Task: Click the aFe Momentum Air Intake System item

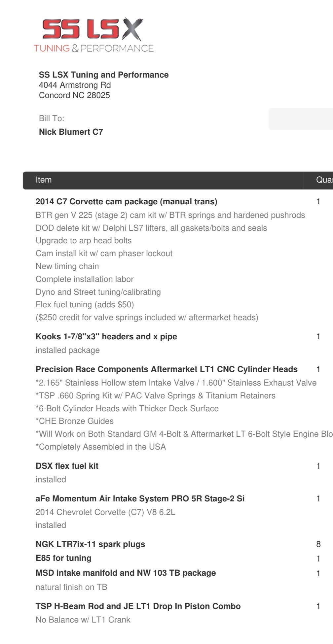Action: coord(140,498)
